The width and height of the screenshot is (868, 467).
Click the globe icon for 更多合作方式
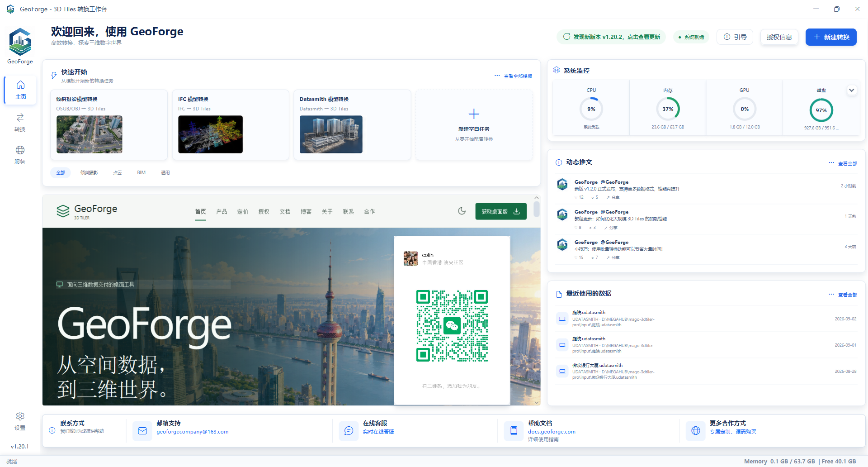tap(695, 431)
